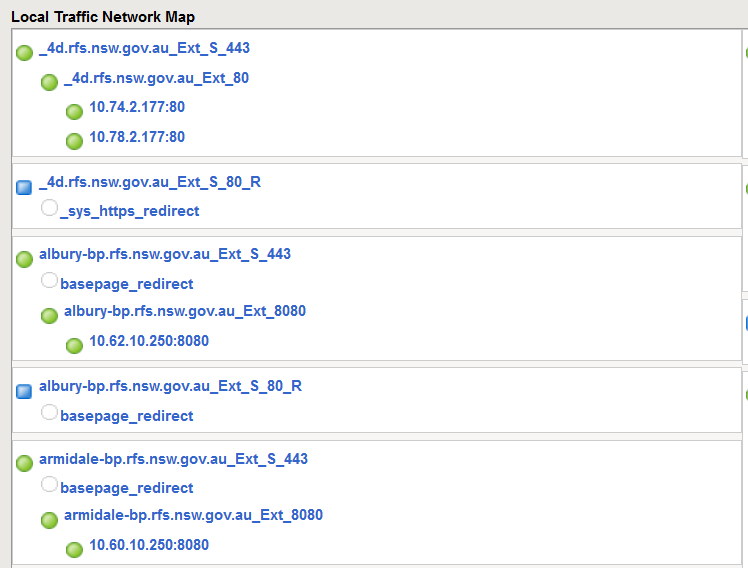Viewport: 748px width, 568px height.
Task: Click gray circle icon under albury-bp Ext_S_80_R
Action: coord(49,412)
